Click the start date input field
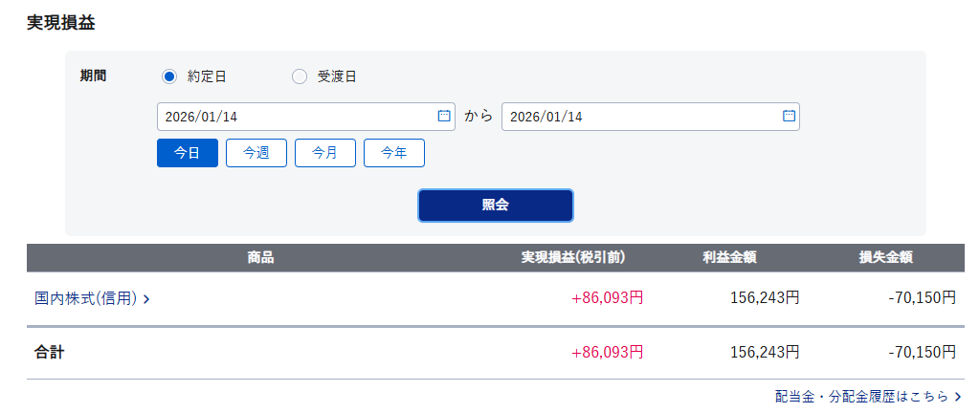 292,117
